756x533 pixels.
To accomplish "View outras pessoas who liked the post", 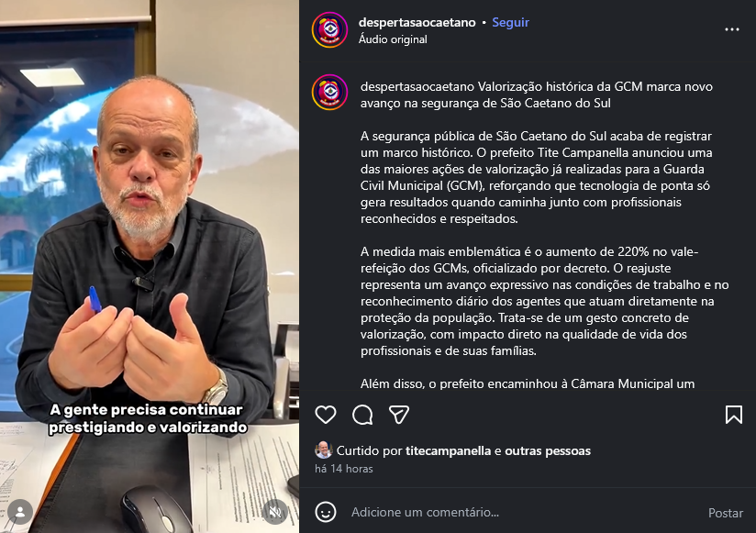I will pyautogui.click(x=548, y=450).
